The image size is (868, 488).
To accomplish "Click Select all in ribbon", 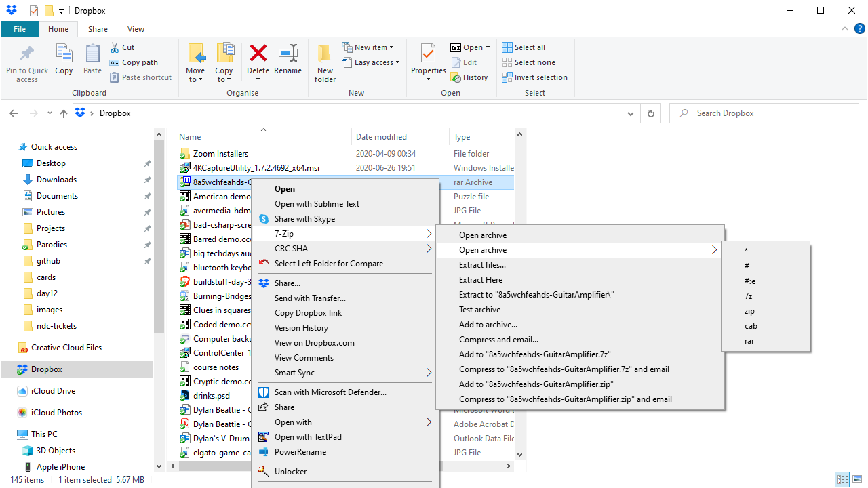I will [524, 47].
